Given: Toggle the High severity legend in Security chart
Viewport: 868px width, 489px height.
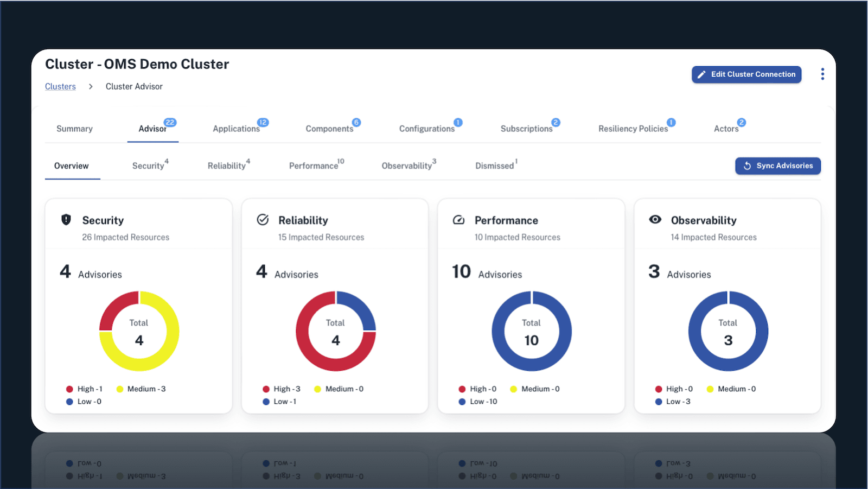Looking at the screenshot, I should (85, 389).
